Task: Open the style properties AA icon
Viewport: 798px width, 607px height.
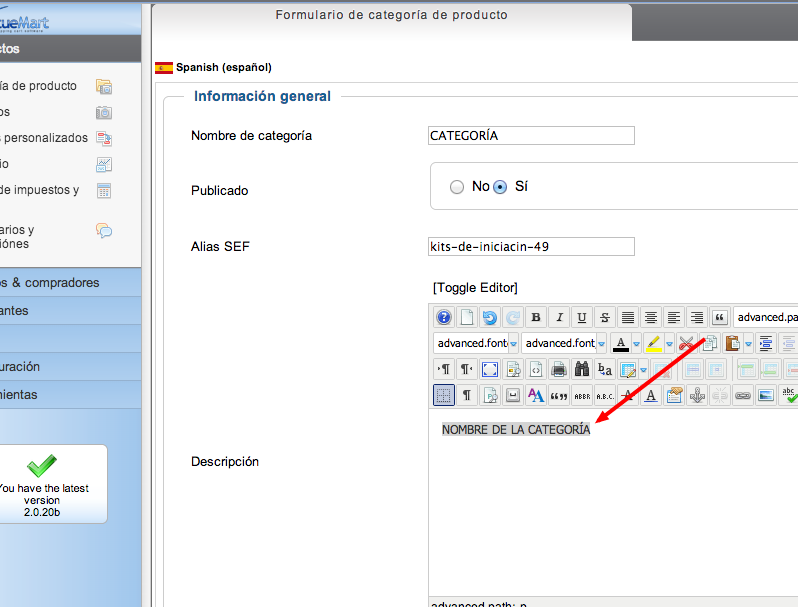Action: pos(536,395)
